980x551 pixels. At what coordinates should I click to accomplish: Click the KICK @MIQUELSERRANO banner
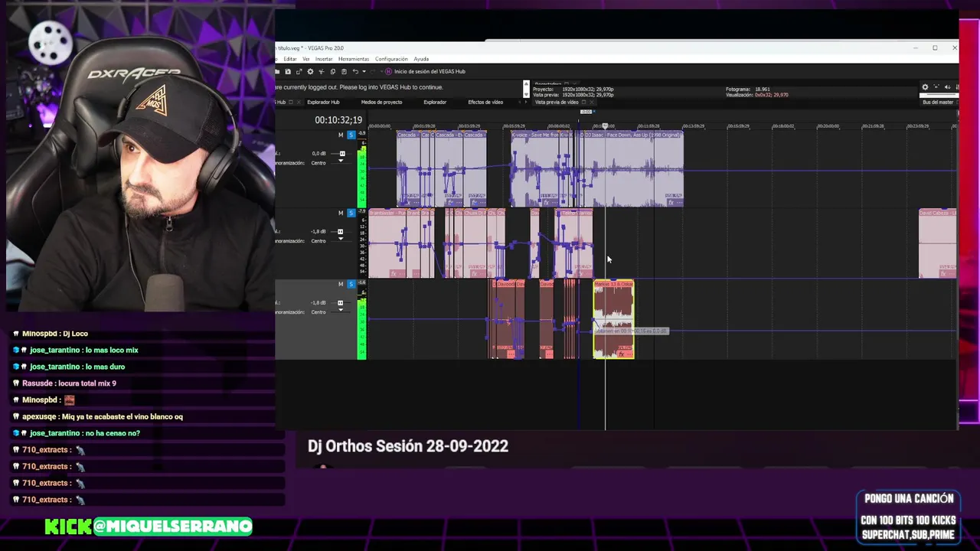[148, 527]
